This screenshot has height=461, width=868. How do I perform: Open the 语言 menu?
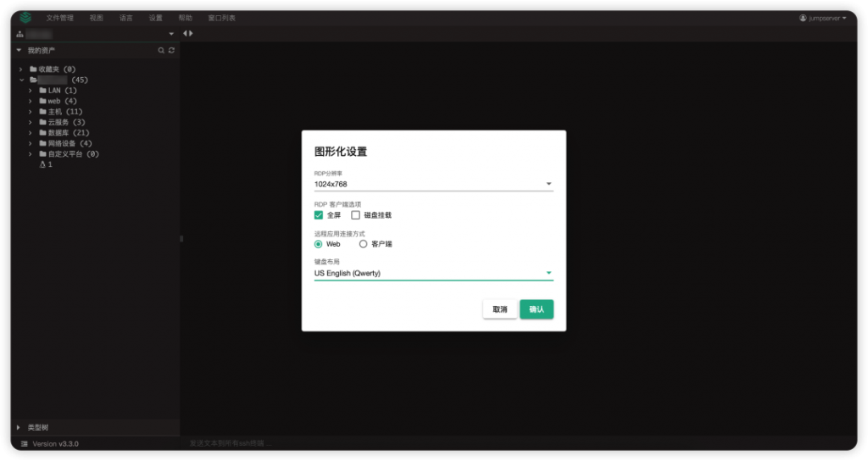tap(126, 19)
